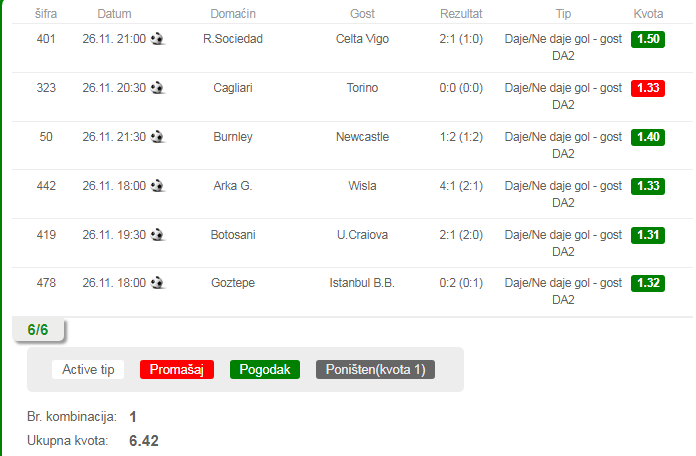Image resolution: width=696 pixels, height=456 pixels.
Task: Click the green Pogodak legend button
Action: pyautogui.click(x=265, y=369)
